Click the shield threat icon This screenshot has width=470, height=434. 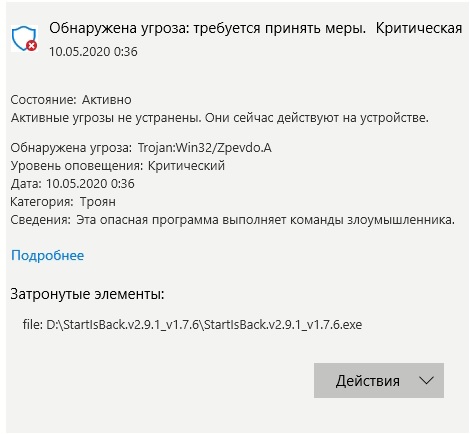pos(24,38)
